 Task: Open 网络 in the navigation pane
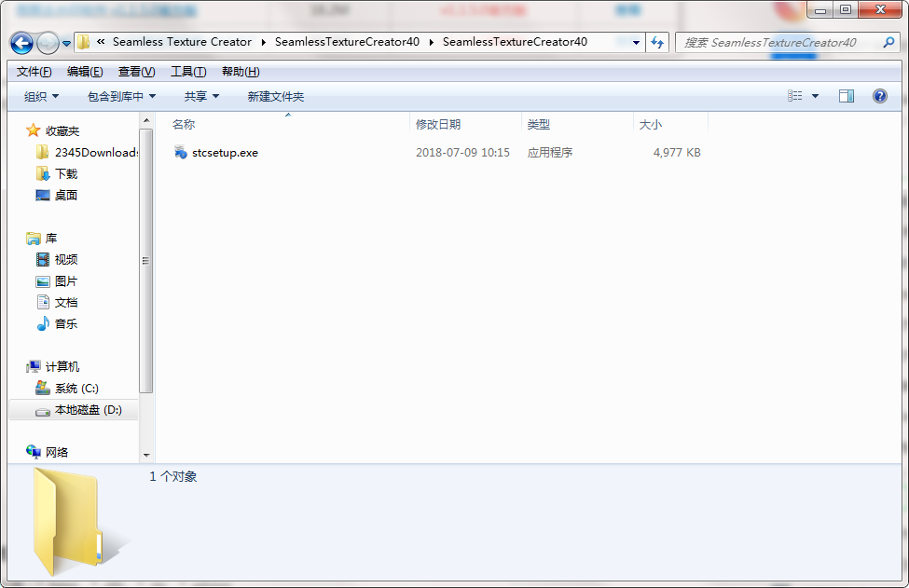57,453
